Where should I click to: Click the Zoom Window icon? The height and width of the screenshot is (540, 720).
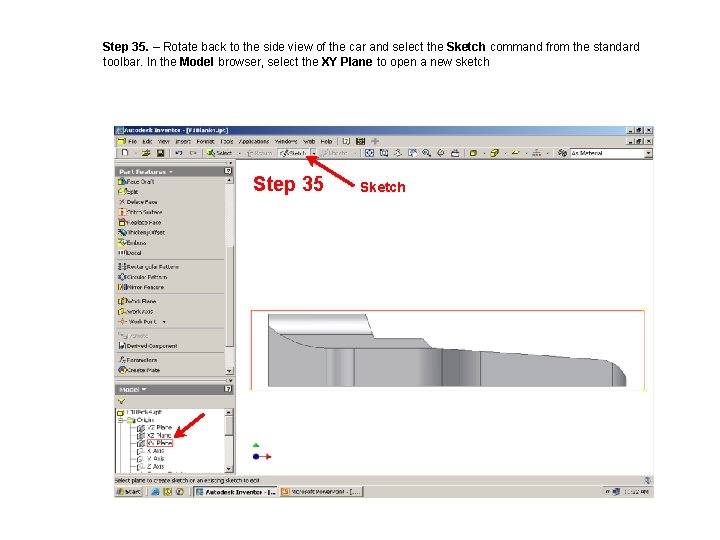tap(383, 153)
